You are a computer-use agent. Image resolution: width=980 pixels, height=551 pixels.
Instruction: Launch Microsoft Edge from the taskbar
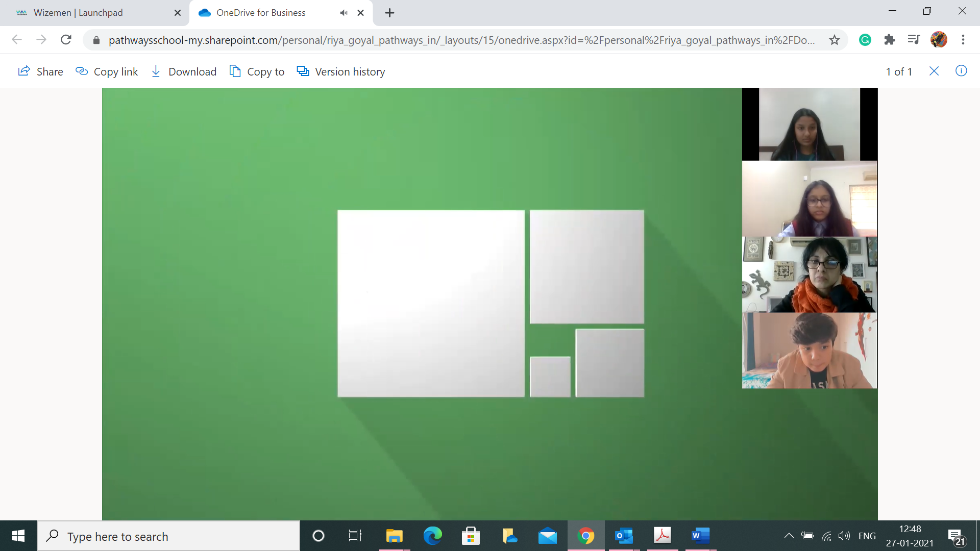point(432,536)
